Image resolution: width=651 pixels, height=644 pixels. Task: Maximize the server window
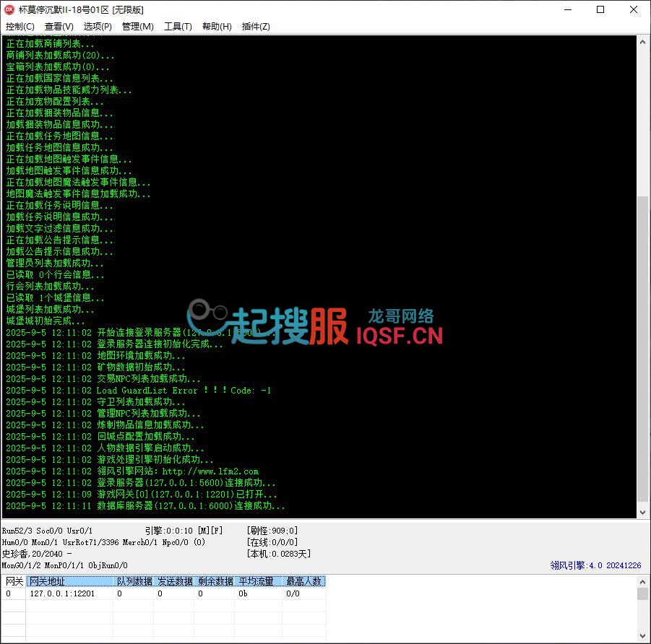click(x=600, y=10)
